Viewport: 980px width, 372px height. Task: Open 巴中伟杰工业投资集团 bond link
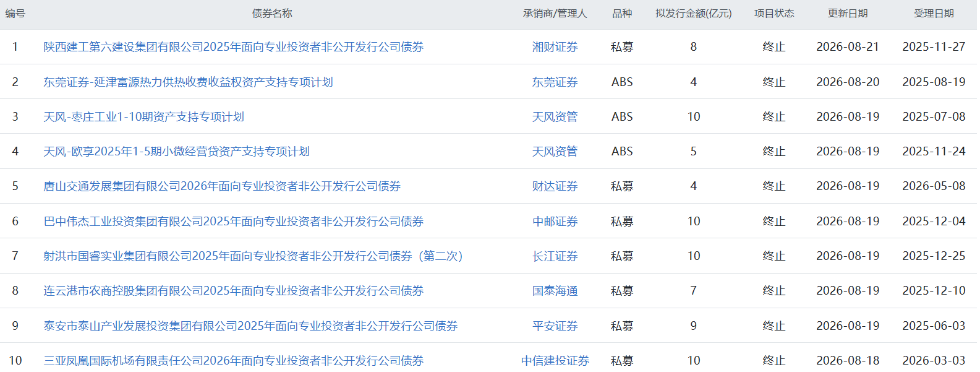coord(233,221)
